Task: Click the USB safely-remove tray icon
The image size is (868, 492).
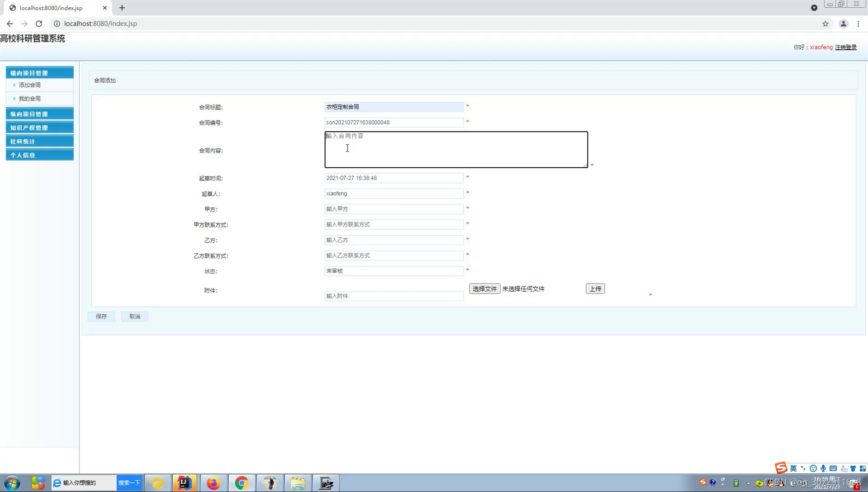Action: click(736, 483)
